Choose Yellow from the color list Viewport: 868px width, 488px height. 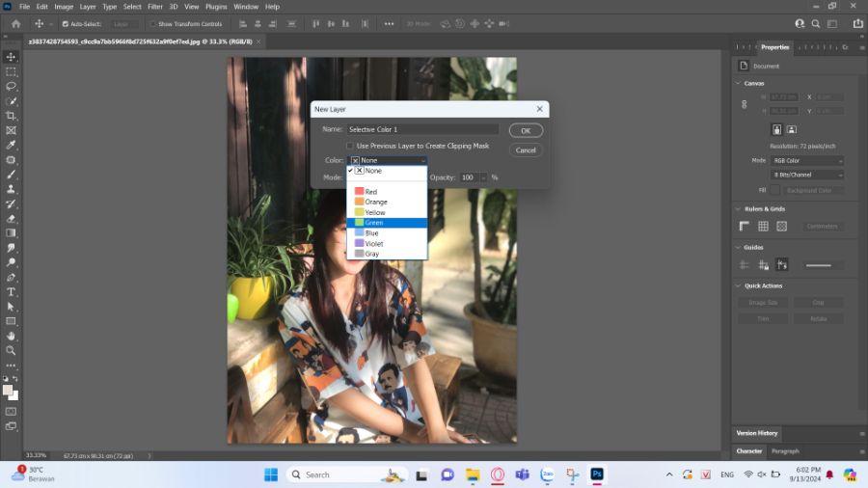387,212
